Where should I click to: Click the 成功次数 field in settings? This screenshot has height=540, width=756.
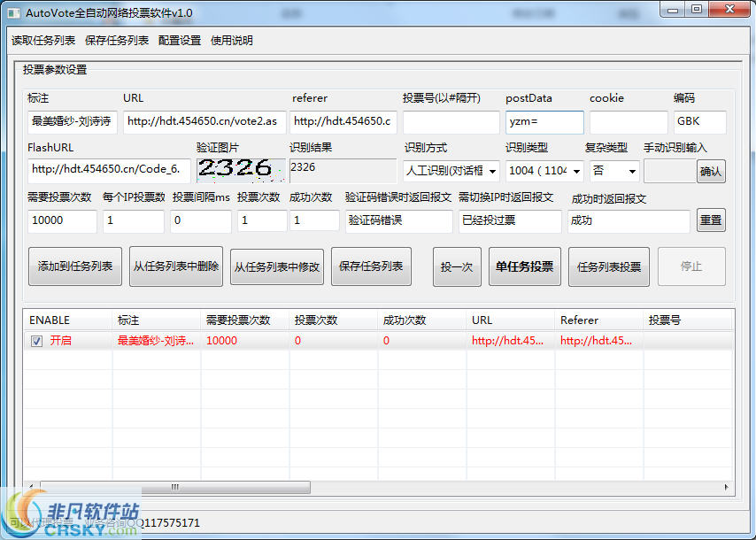[314, 221]
